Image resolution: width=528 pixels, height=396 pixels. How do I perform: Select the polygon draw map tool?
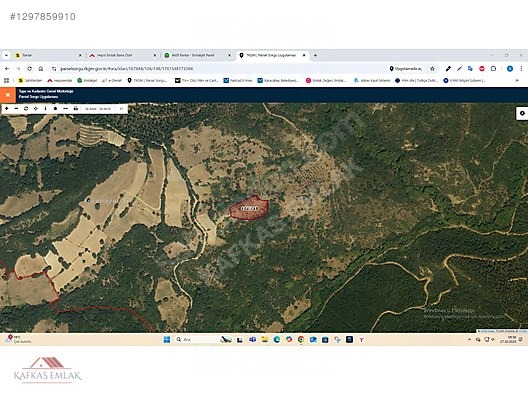56,109
